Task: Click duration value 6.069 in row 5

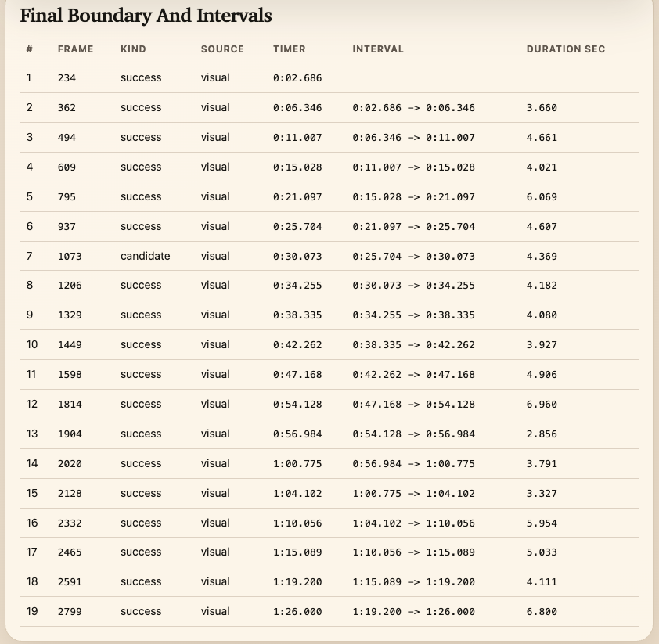Action: pos(542,197)
